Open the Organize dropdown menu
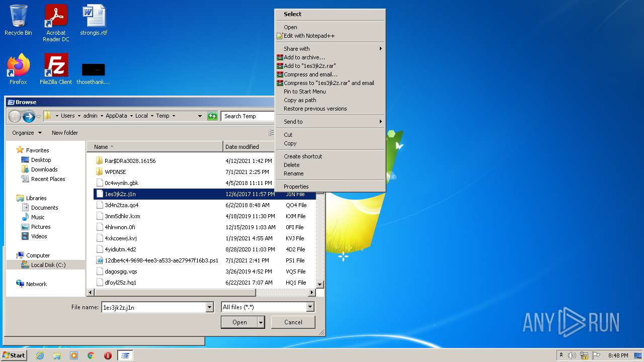The height and width of the screenshot is (362, 644). (x=27, y=133)
